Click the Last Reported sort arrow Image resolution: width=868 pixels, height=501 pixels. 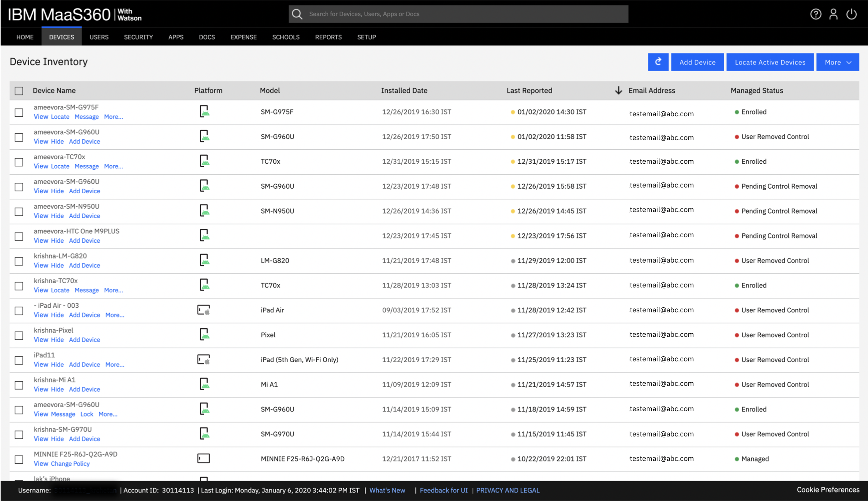coord(618,91)
